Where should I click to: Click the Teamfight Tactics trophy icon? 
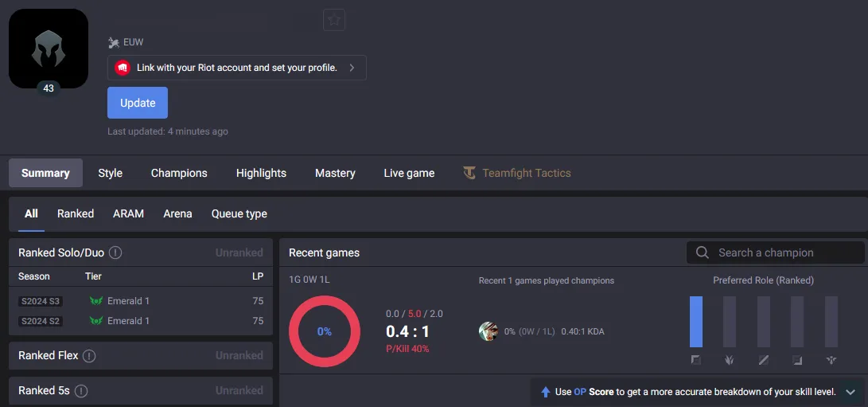pyautogui.click(x=469, y=173)
